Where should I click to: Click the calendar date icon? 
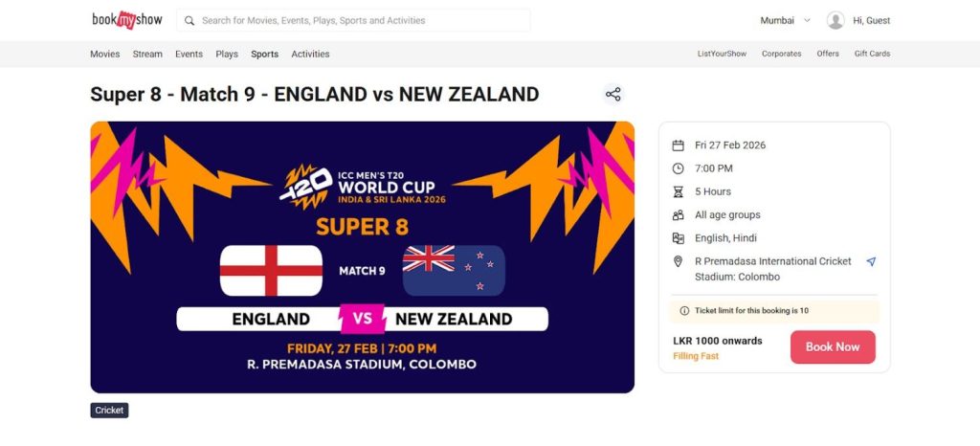point(678,145)
